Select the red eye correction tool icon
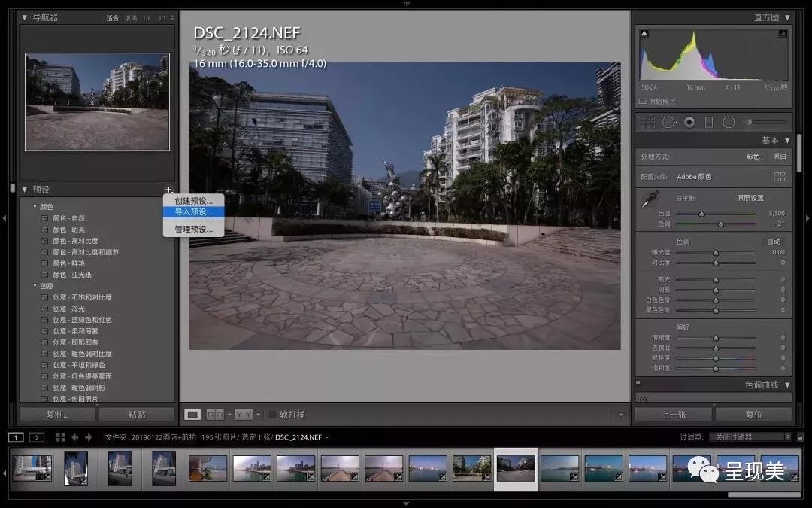The width and height of the screenshot is (812, 508). (689, 123)
